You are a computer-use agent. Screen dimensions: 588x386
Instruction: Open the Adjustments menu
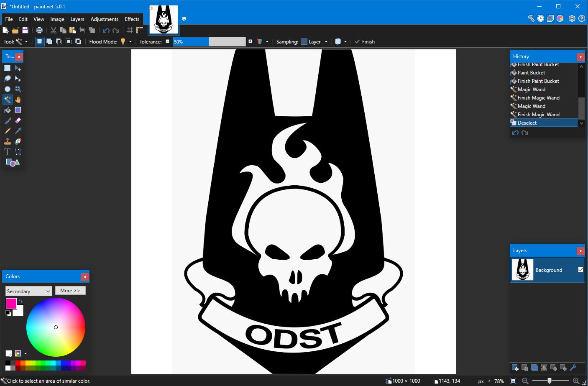[105, 19]
